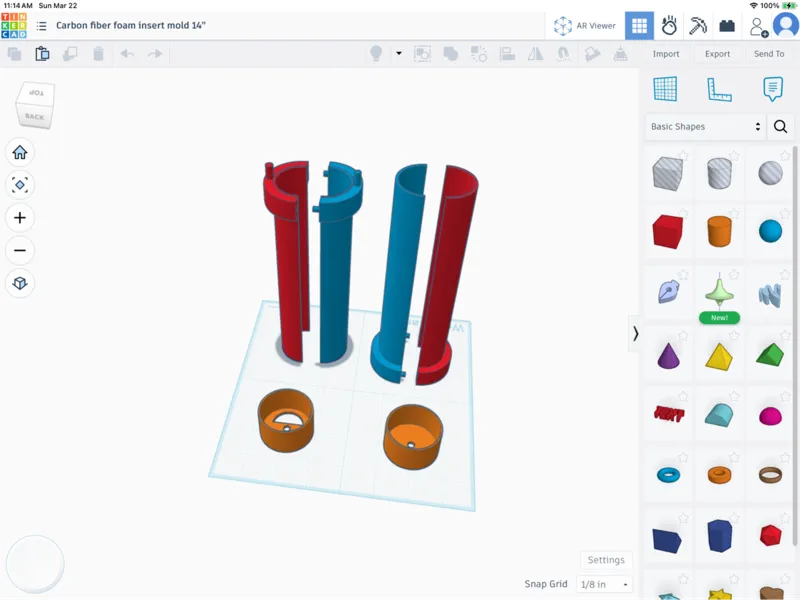
Task: Zoom in with plus button
Action: pos(20,218)
